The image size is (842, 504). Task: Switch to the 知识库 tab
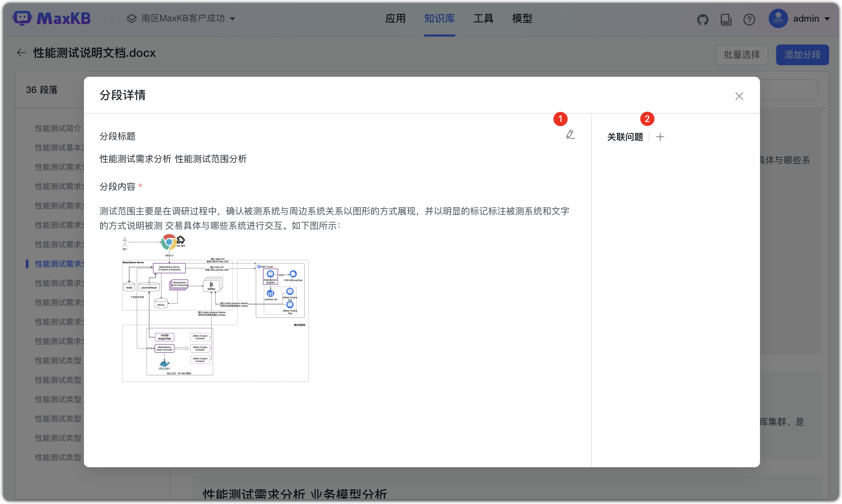[439, 18]
